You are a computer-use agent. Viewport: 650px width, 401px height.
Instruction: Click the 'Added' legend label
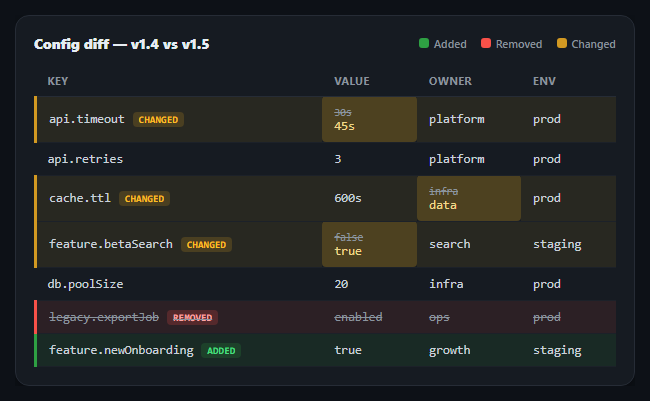pos(450,44)
